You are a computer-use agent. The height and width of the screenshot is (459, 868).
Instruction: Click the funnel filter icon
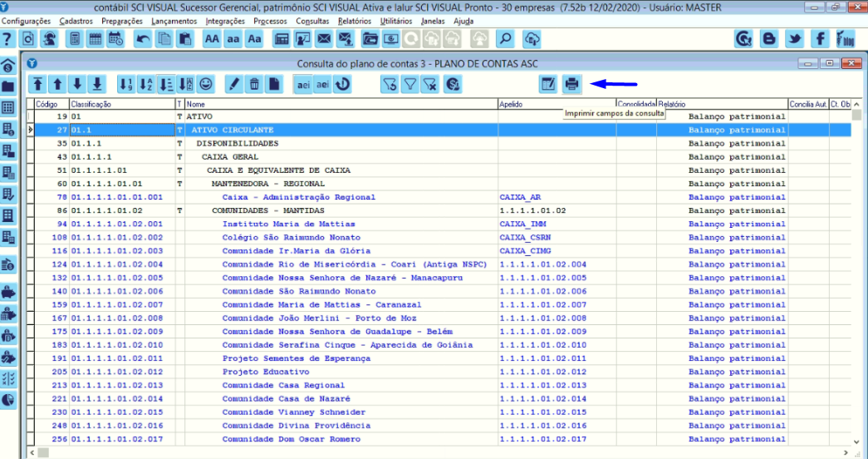(409, 83)
